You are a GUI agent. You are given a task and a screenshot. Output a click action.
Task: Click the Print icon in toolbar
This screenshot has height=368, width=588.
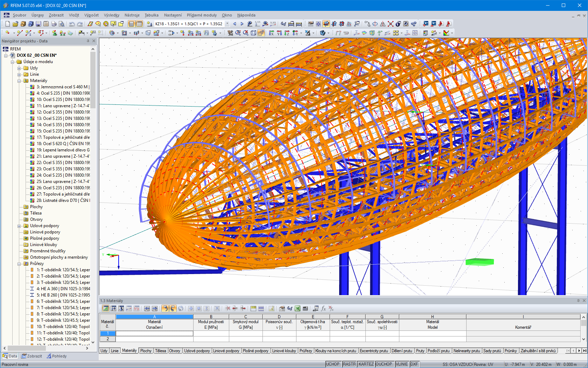click(54, 24)
